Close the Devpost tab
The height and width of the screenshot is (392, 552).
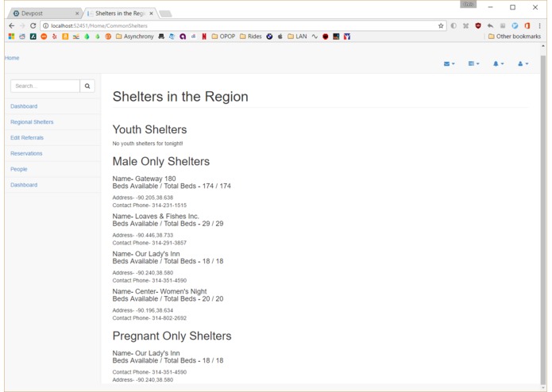77,13
